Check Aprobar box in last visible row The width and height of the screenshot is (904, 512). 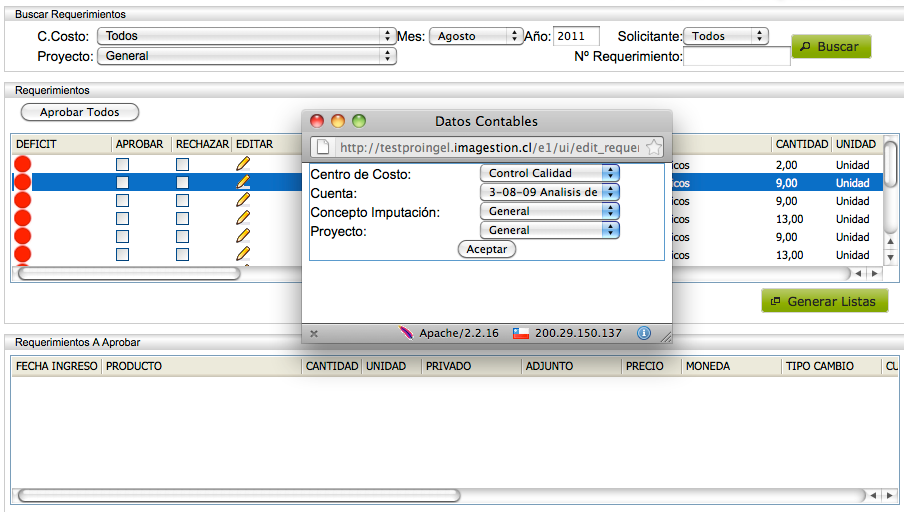[x=122, y=254]
